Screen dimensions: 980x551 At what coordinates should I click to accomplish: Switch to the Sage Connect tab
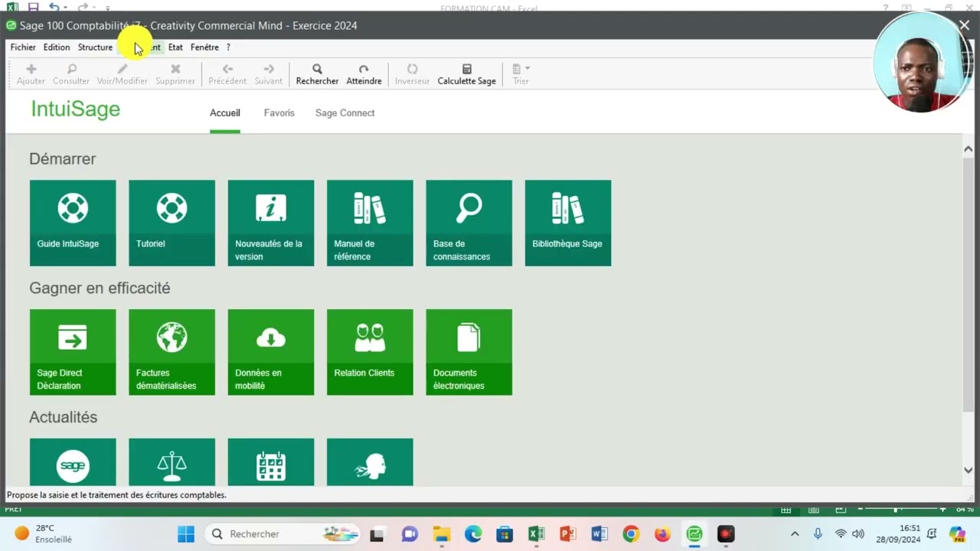click(x=345, y=113)
